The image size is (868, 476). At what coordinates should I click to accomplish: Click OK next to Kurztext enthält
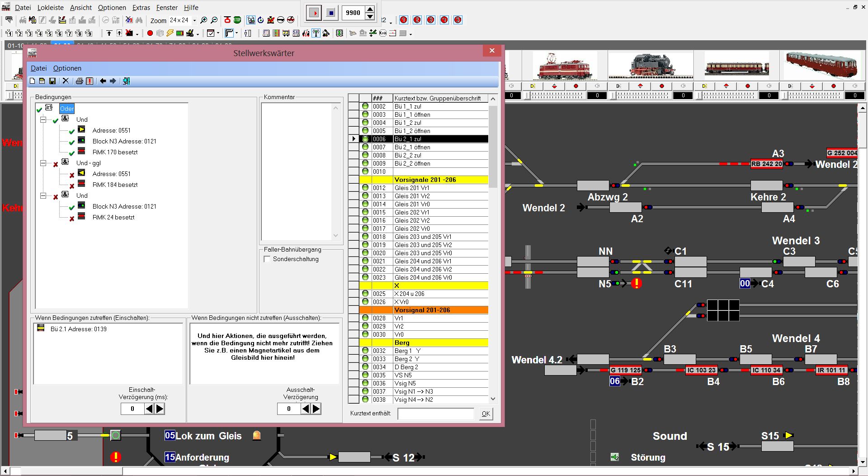486,414
